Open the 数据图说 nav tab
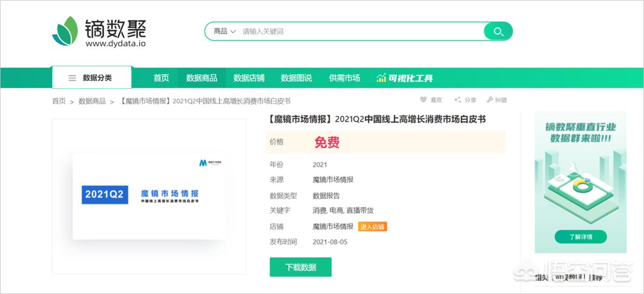The height and width of the screenshot is (294, 644). 296,78
